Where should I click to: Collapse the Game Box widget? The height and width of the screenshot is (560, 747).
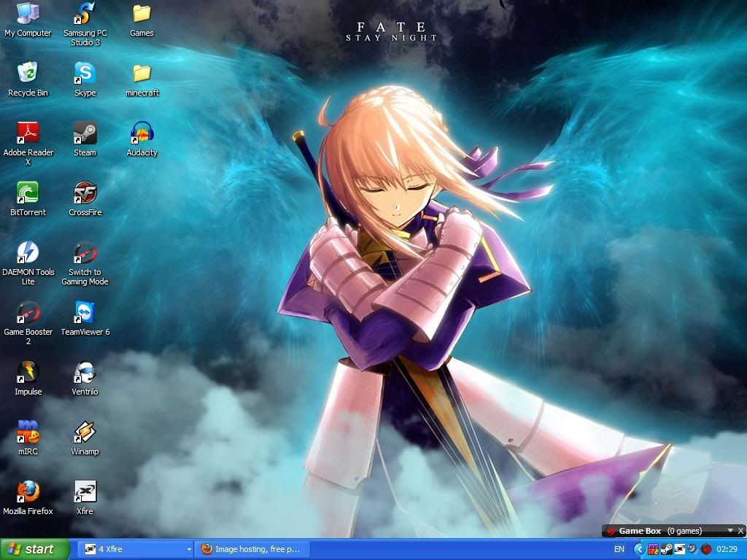[730, 531]
